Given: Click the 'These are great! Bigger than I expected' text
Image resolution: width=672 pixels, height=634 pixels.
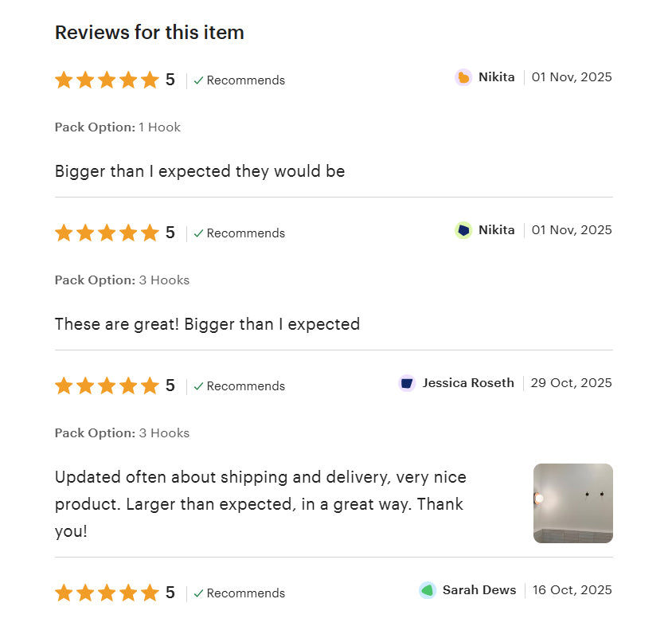Looking at the screenshot, I should click(x=207, y=324).
